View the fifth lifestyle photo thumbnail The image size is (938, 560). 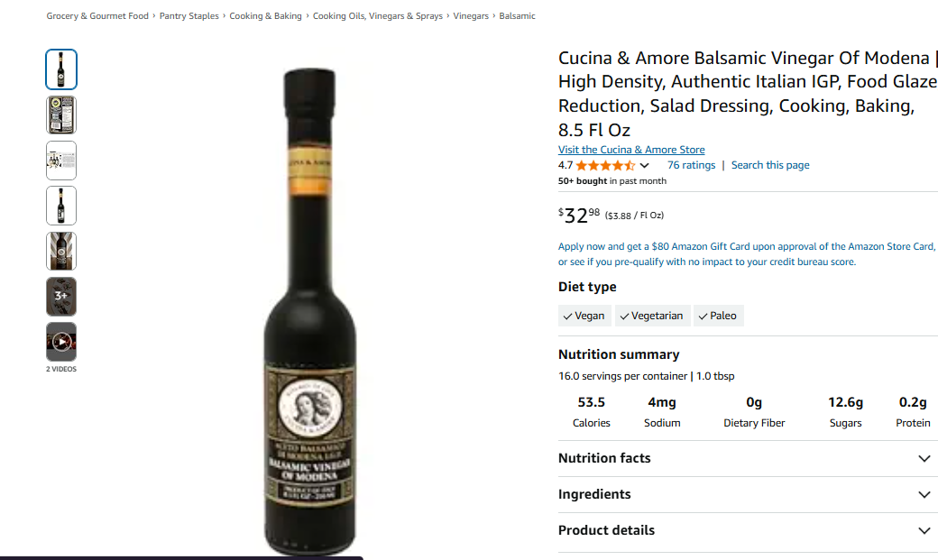[61, 251]
